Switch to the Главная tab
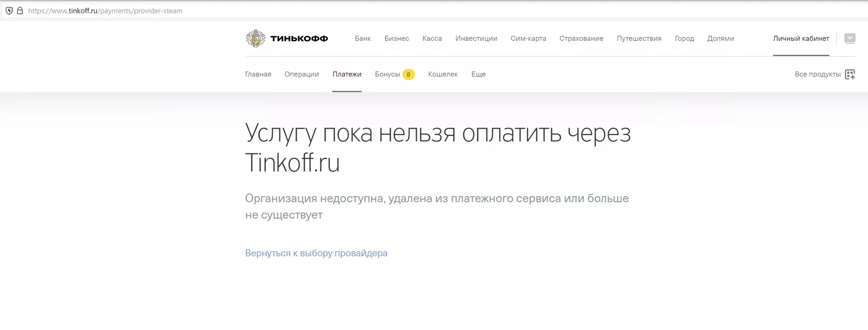This screenshot has height=330, width=868. pos(258,74)
